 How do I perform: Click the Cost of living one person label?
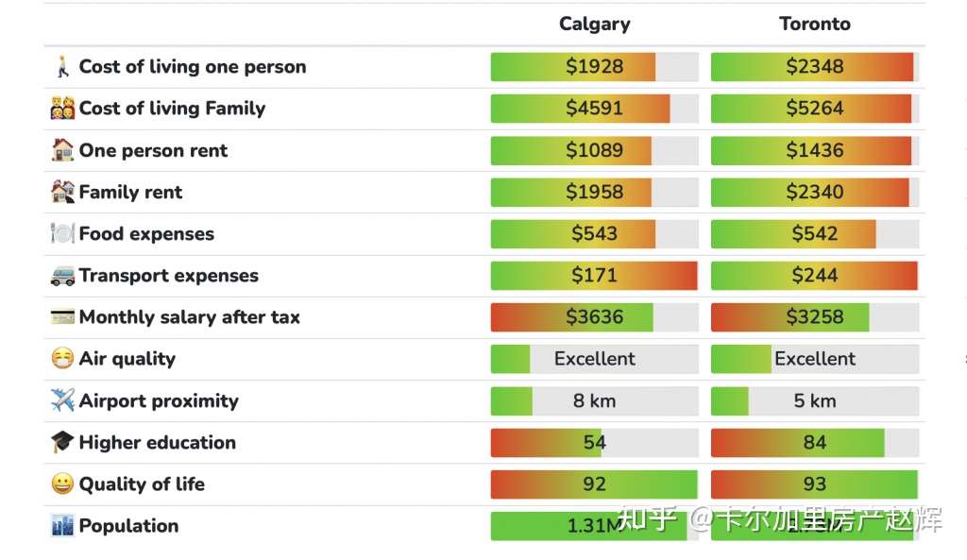[193, 67]
